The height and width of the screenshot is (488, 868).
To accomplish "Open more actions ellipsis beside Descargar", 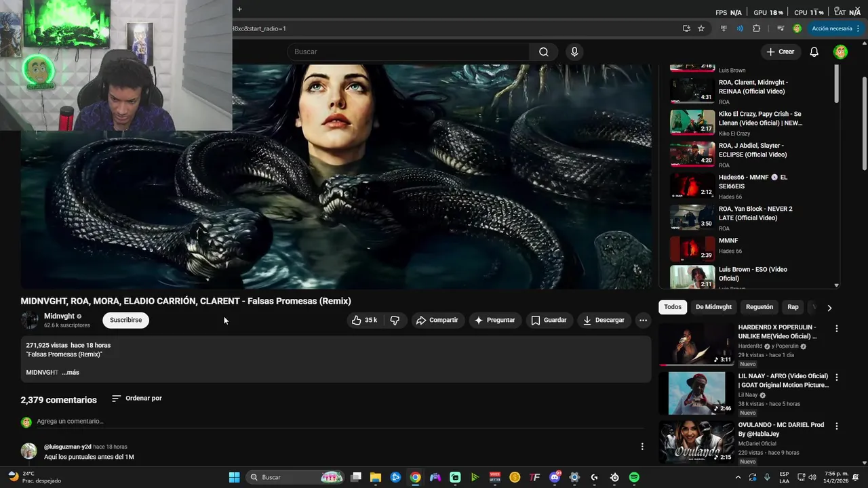I will [x=643, y=320].
